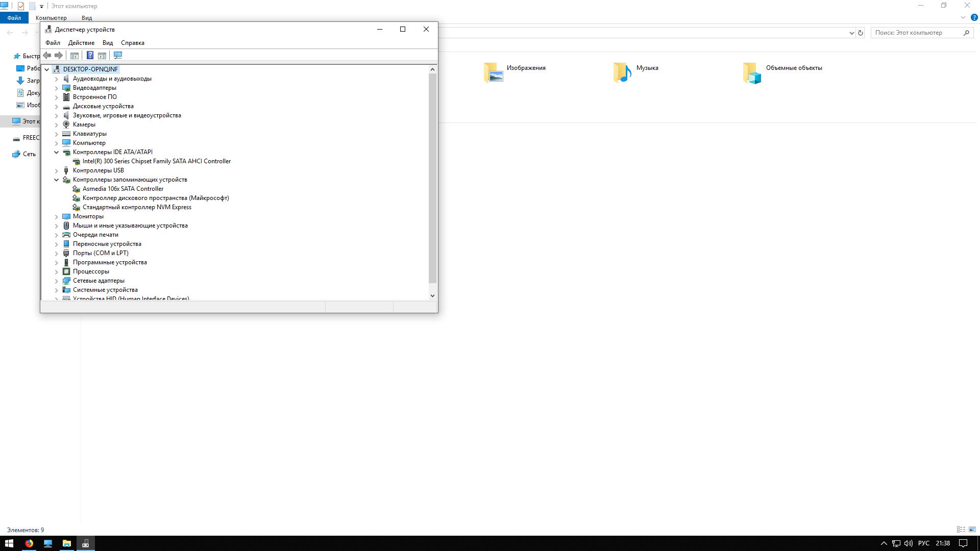Image resolution: width=980 pixels, height=551 pixels.
Task: Click Scan for hardware changes icon
Action: tap(118, 55)
